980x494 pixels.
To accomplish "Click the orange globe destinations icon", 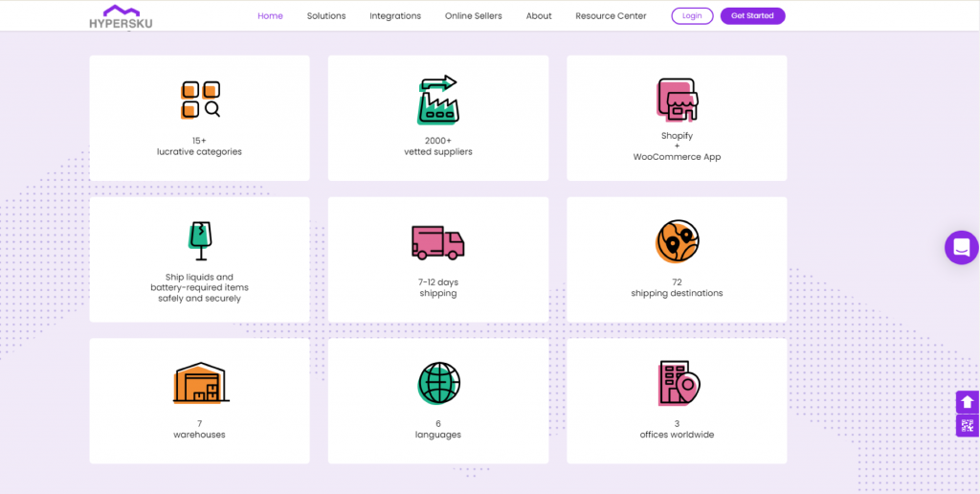I will 677,241.
